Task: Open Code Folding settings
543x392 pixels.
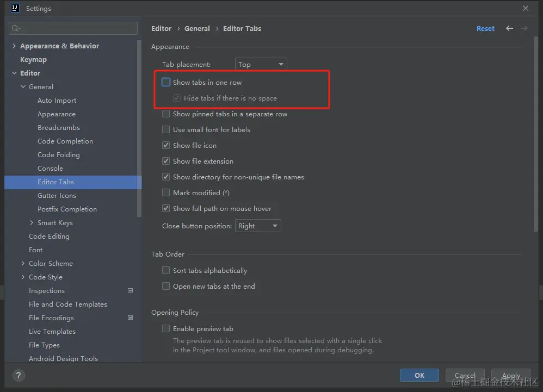Action: coord(59,154)
